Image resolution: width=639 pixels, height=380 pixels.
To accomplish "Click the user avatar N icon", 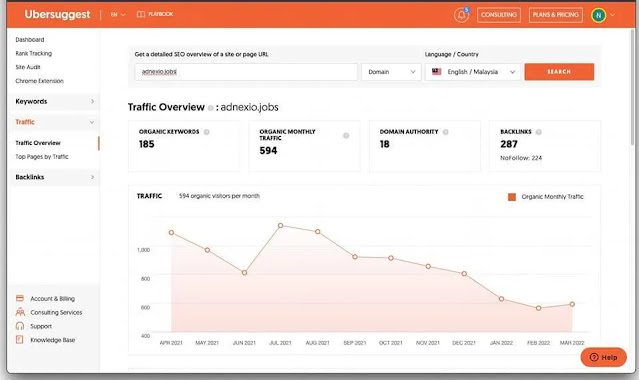I will coord(598,15).
